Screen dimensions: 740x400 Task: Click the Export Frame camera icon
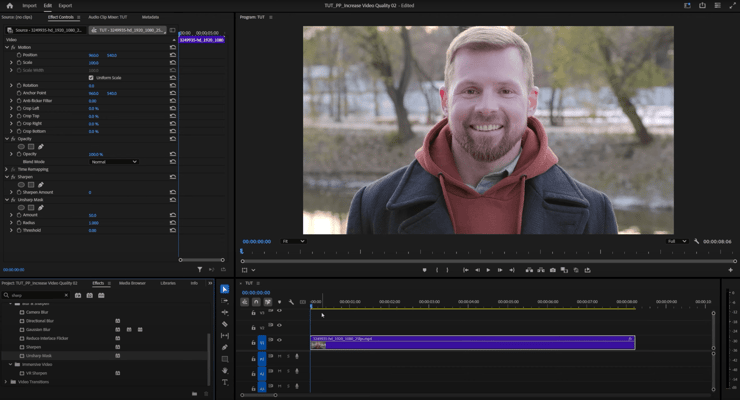[x=553, y=270]
